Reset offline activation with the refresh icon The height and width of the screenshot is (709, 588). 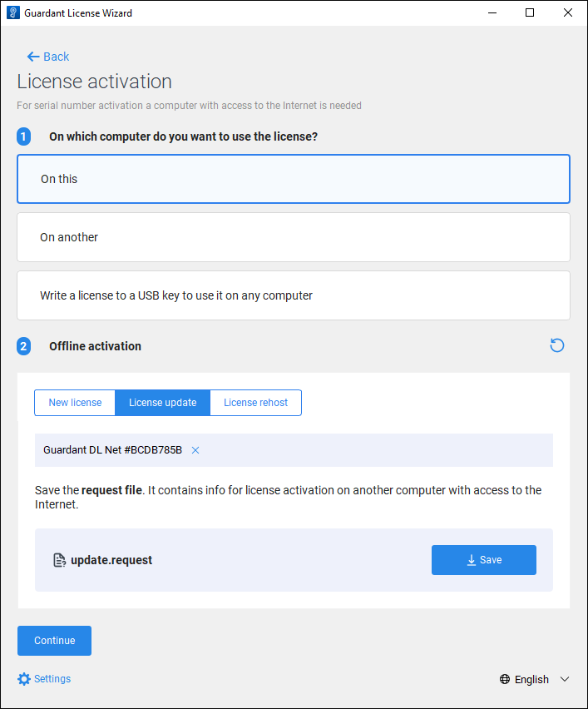pos(557,345)
